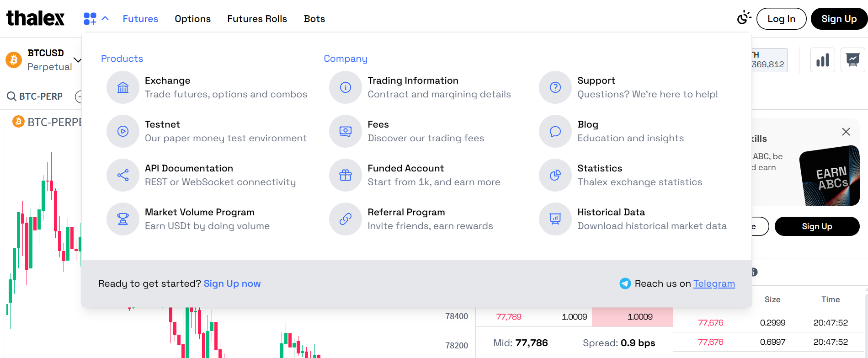This screenshot has height=358, width=868.
Task: Open Blog speech bubble icon
Action: 555,131
